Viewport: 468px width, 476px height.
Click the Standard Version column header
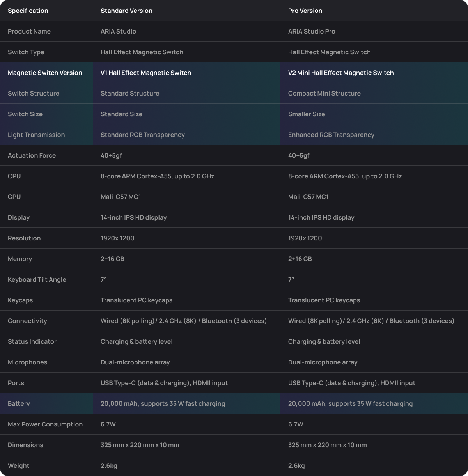tap(126, 11)
